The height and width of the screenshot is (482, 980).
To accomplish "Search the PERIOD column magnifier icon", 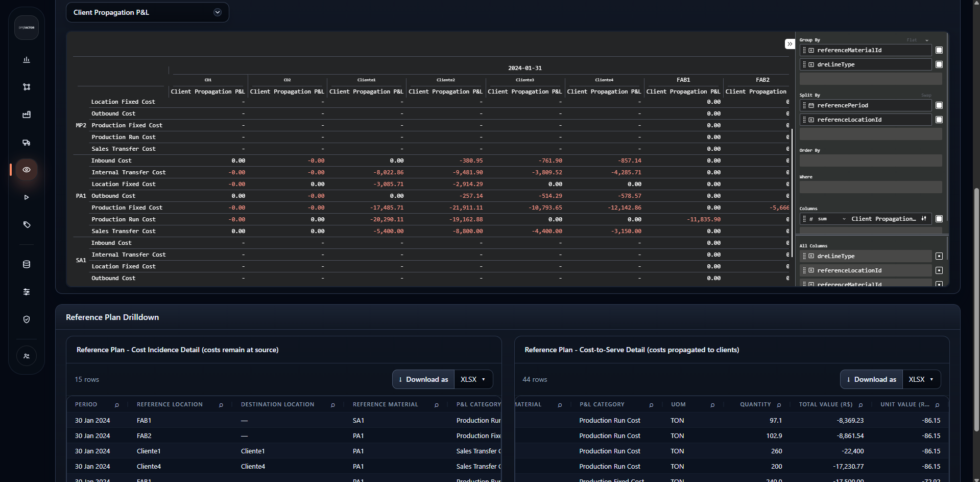I will [x=117, y=405].
